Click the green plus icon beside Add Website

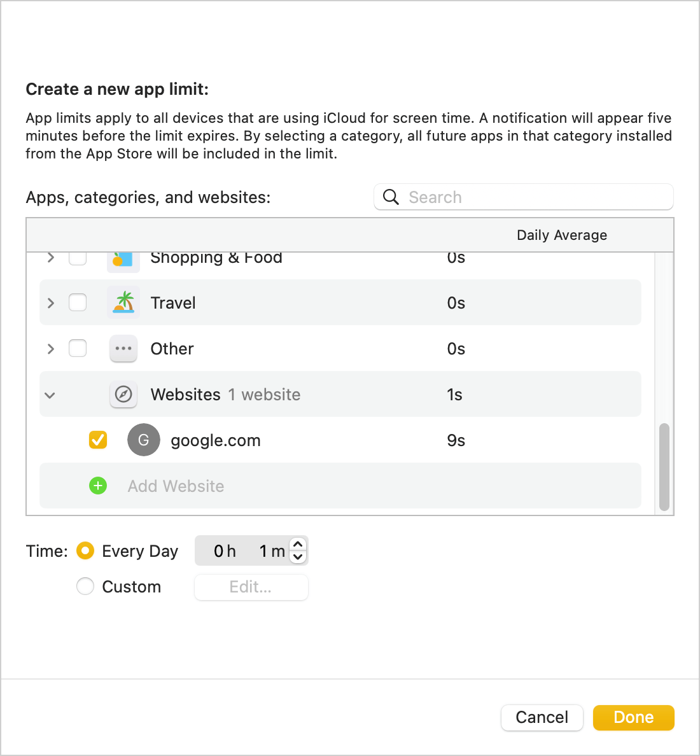(x=98, y=486)
